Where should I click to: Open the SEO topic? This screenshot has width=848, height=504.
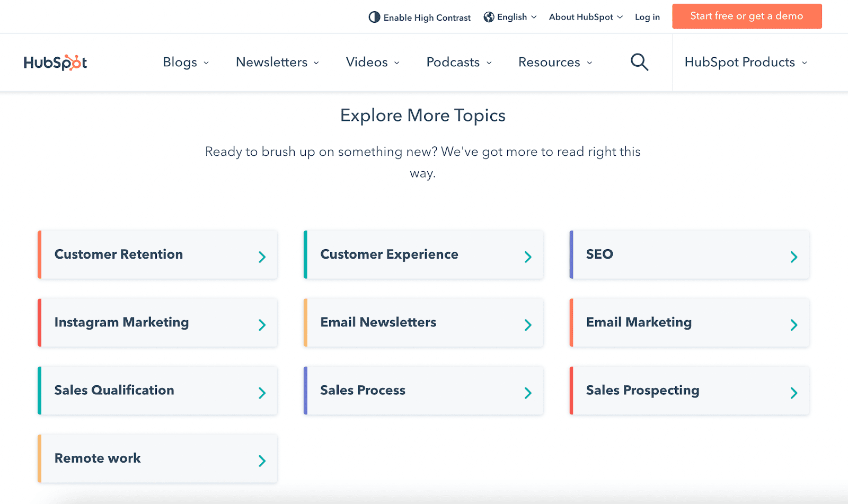[x=690, y=254]
